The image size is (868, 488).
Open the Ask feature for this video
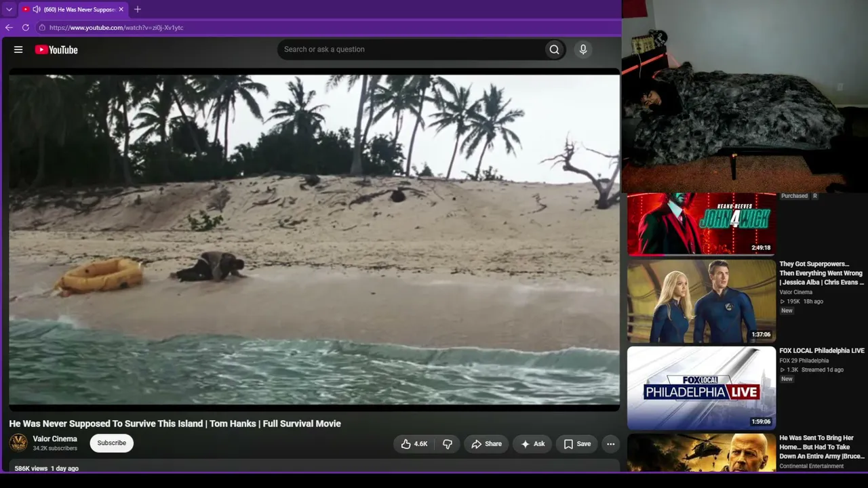532,444
